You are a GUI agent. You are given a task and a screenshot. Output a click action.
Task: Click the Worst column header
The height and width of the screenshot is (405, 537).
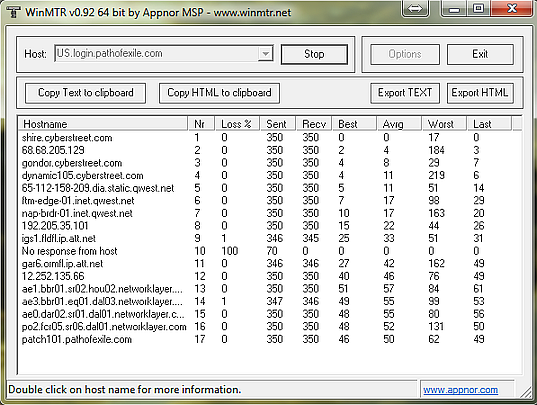point(444,124)
